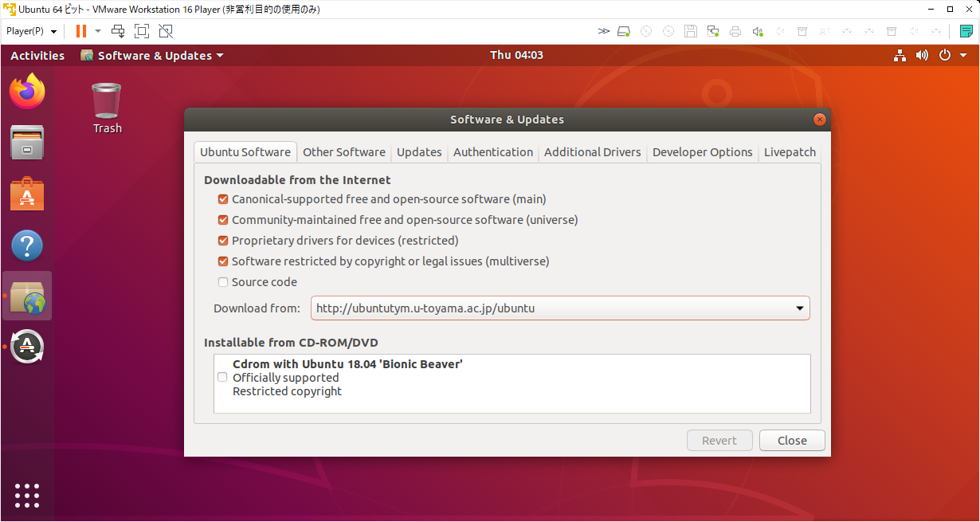Click the Ubuntu network status icon
The image size is (980, 522).
[x=900, y=55]
